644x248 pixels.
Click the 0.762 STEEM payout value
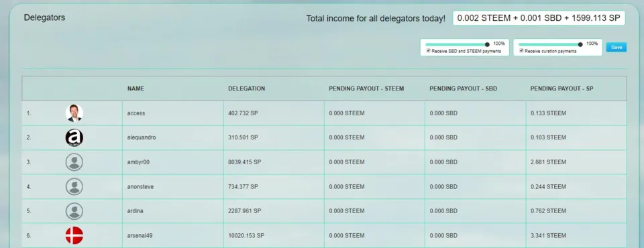[548, 211]
